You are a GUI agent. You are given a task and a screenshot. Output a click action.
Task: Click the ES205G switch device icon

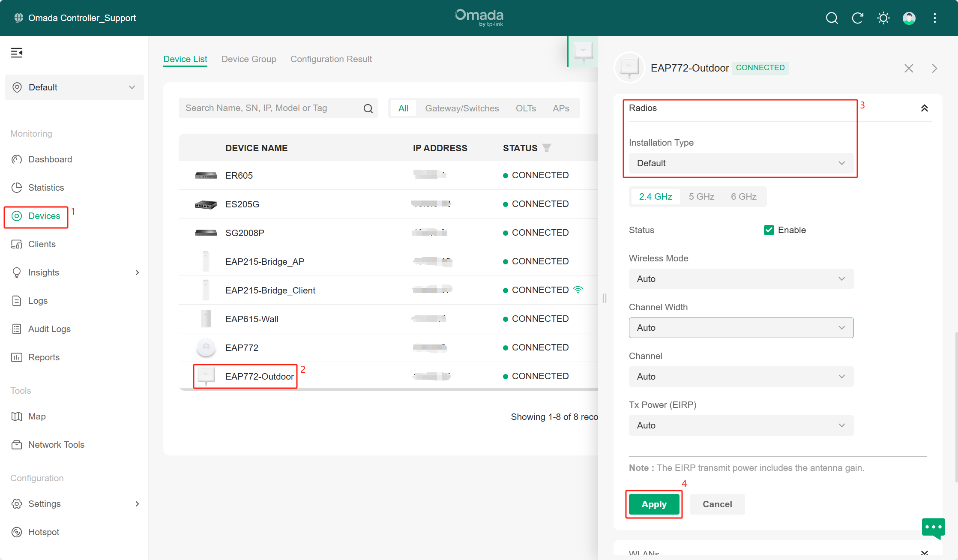tap(206, 204)
